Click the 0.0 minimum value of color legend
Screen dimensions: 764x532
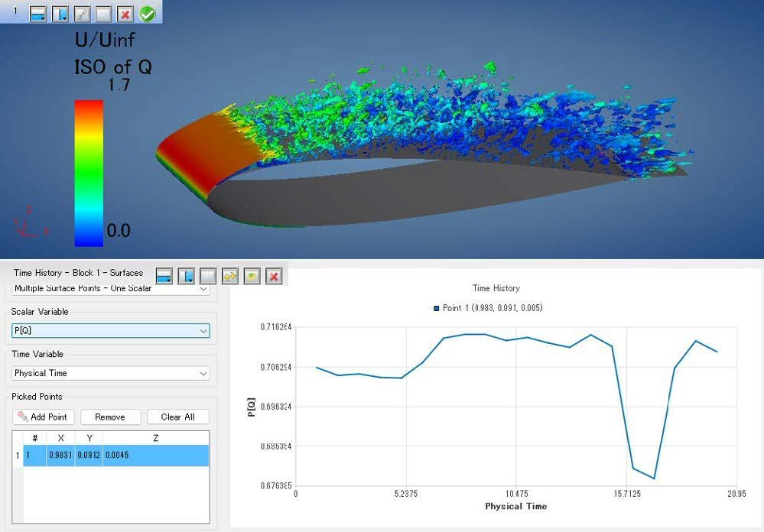pos(119,230)
